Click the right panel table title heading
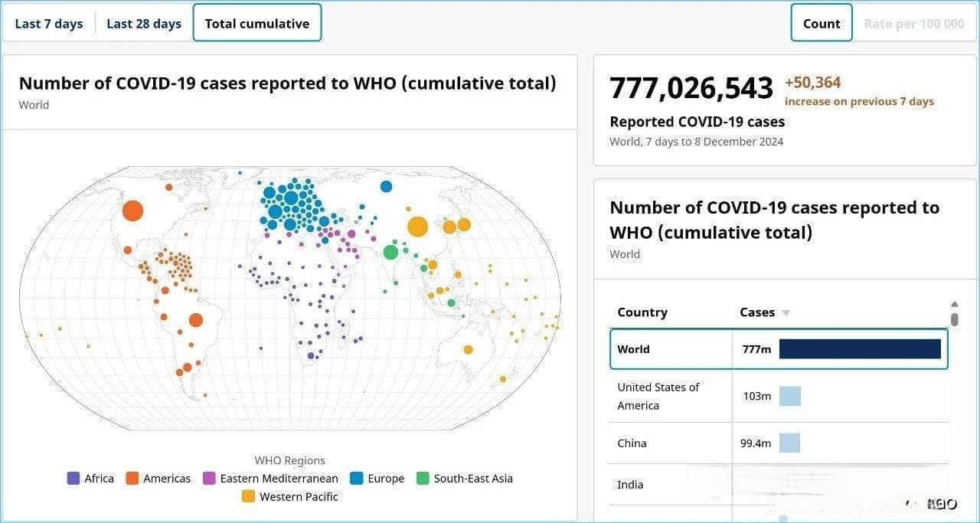 pyautogui.click(x=774, y=220)
